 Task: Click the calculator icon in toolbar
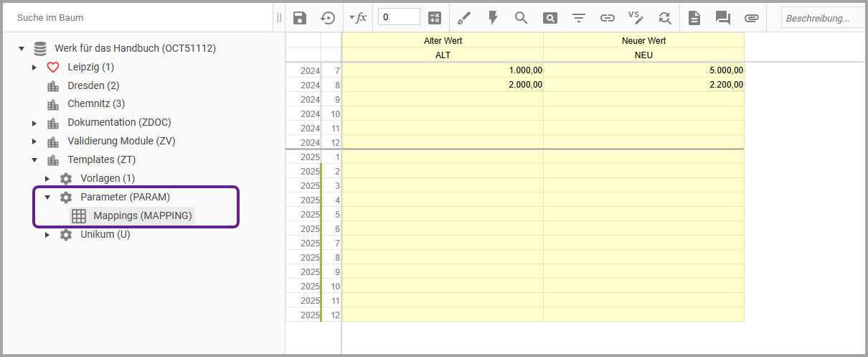435,18
